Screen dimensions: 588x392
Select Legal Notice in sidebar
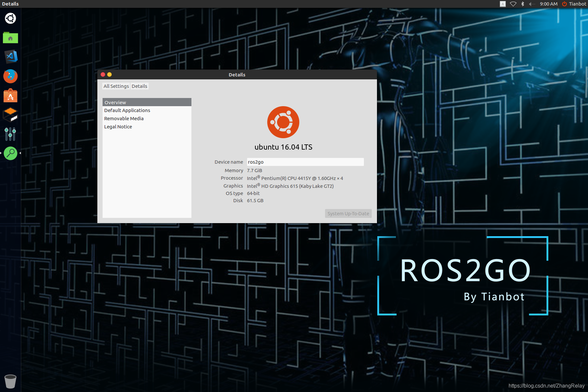point(147,127)
